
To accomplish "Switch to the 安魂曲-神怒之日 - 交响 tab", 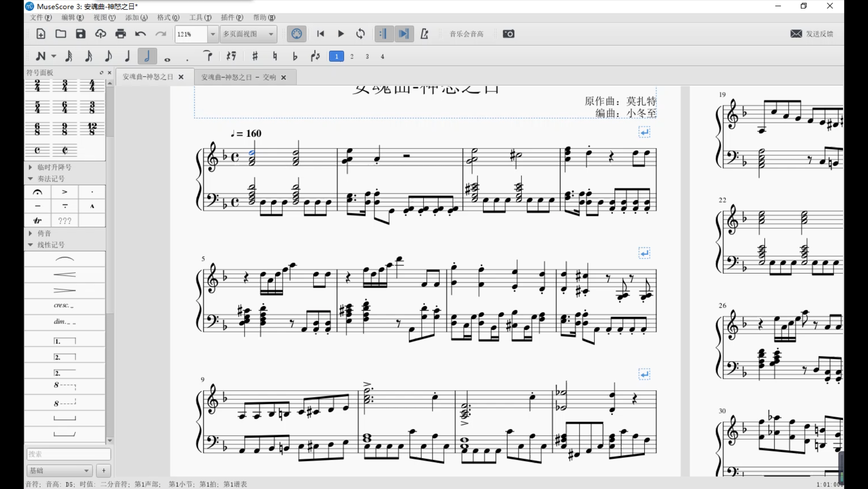I will point(238,77).
